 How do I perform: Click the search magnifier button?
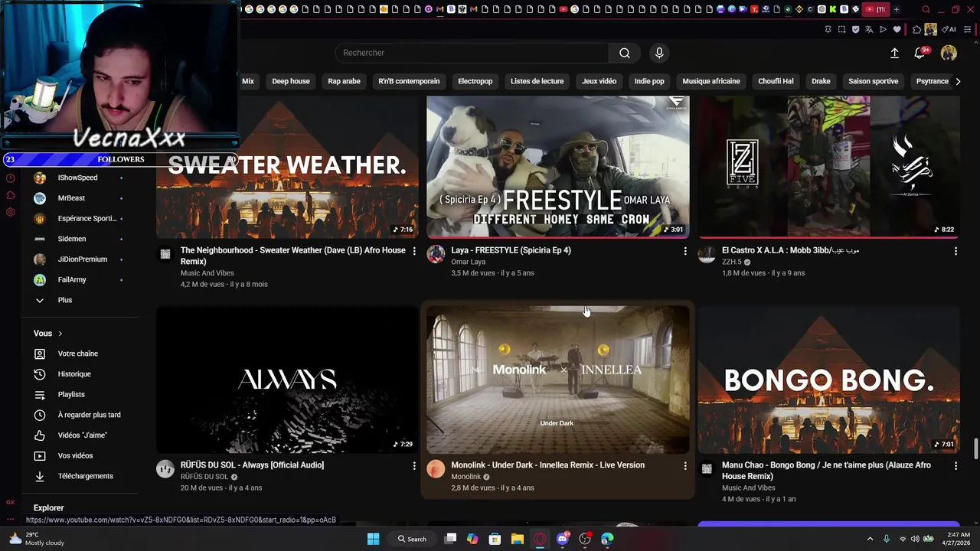[x=625, y=53]
